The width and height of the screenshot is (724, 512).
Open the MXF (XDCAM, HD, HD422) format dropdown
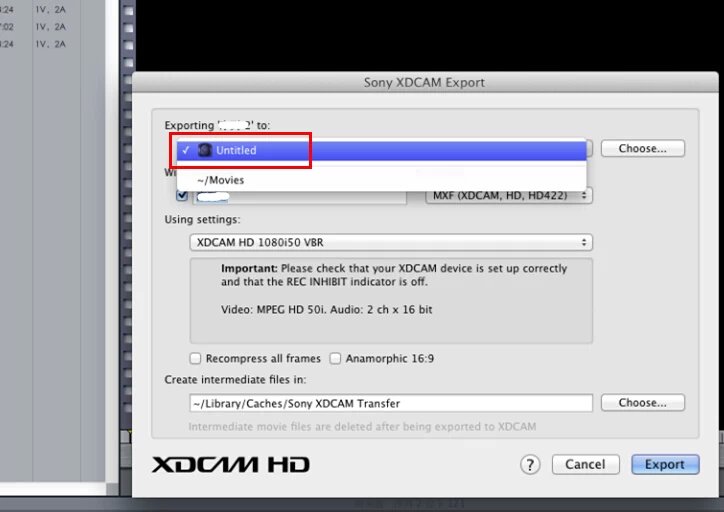click(x=508, y=195)
